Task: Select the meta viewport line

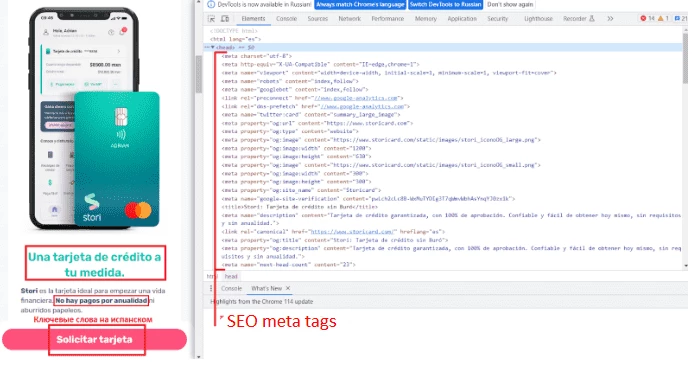Action: point(389,73)
